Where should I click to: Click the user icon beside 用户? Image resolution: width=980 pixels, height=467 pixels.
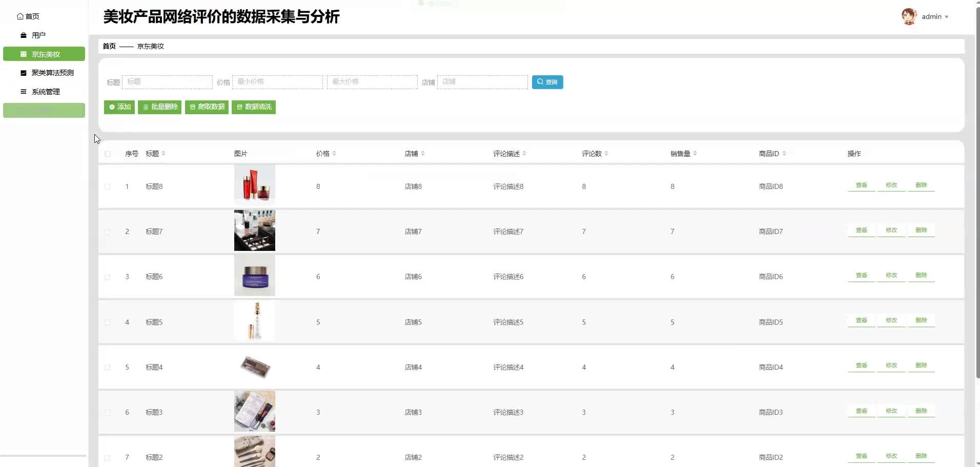tap(23, 35)
